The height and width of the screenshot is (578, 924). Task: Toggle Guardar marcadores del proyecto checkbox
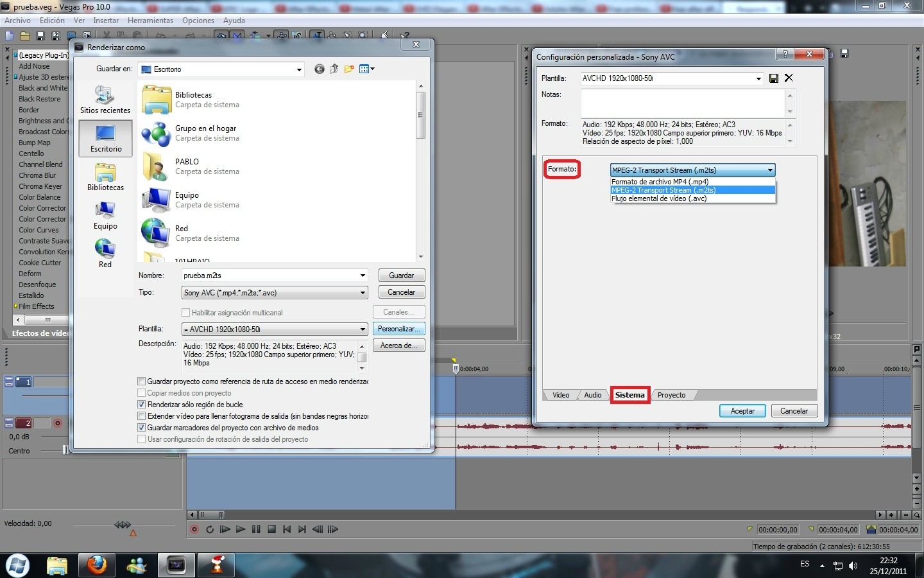142,428
